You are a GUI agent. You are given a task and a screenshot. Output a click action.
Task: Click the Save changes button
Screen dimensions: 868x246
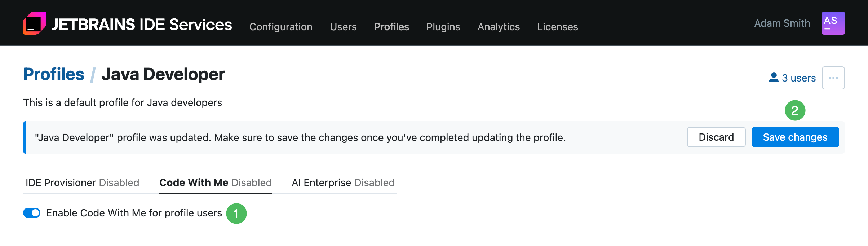click(795, 137)
